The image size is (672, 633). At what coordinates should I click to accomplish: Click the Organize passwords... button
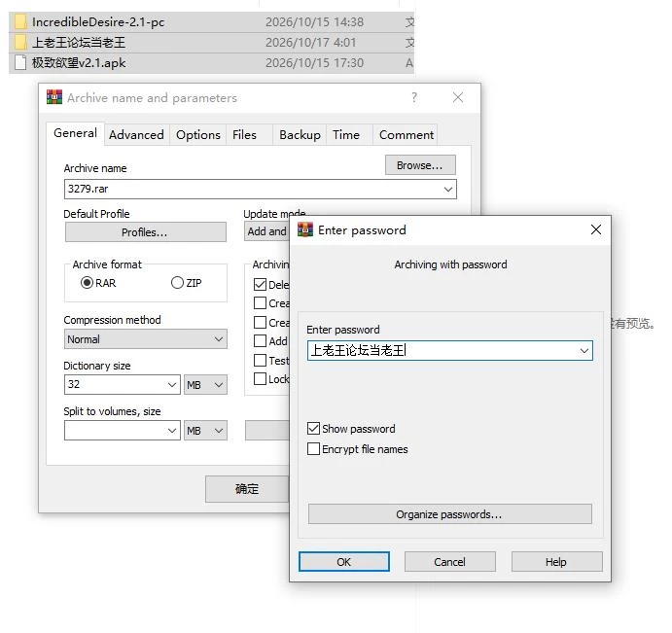(x=449, y=513)
